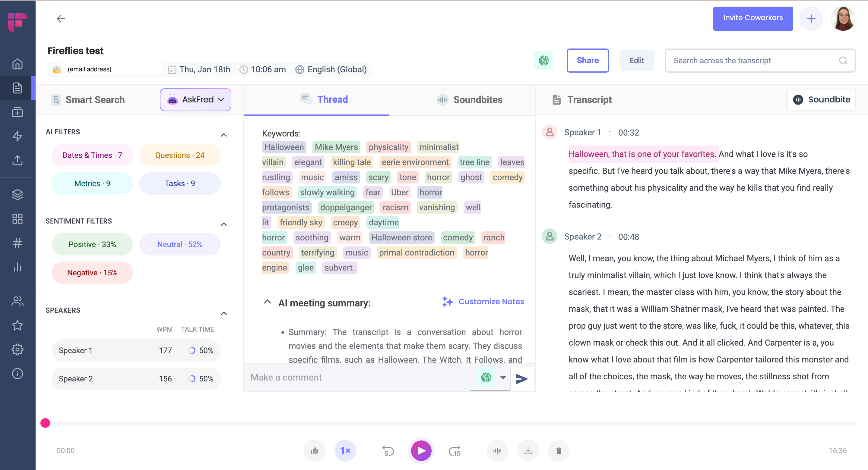Open team members via the people icon
This screenshot has height=470, width=868.
pyautogui.click(x=17, y=301)
